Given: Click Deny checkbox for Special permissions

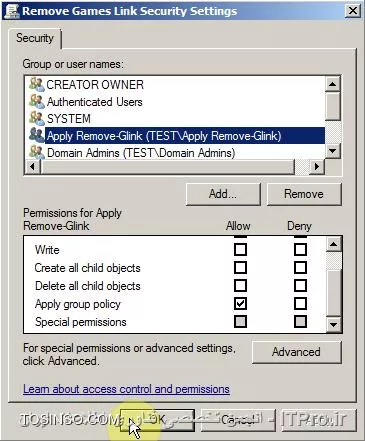Looking at the screenshot, I should point(300,321).
